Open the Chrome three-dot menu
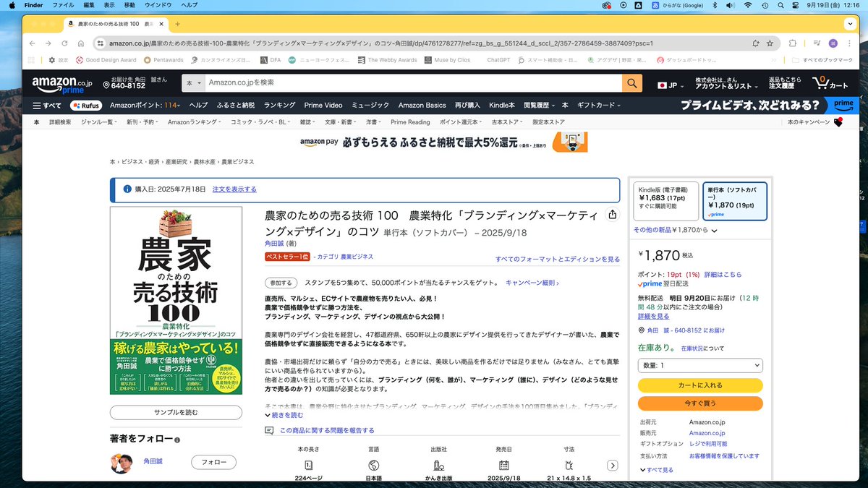868x488 pixels. [849, 43]
